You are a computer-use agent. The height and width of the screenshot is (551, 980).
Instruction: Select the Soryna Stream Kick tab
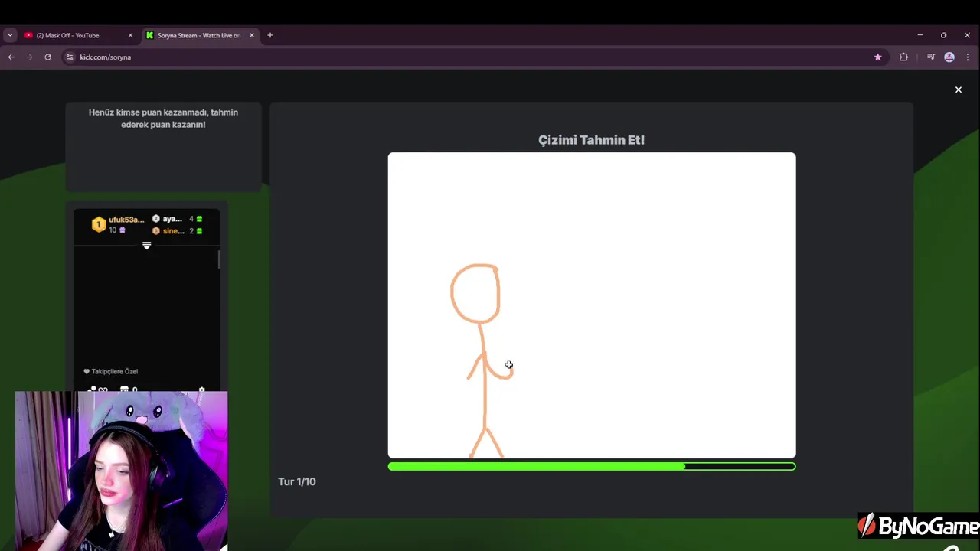(201, 35)
